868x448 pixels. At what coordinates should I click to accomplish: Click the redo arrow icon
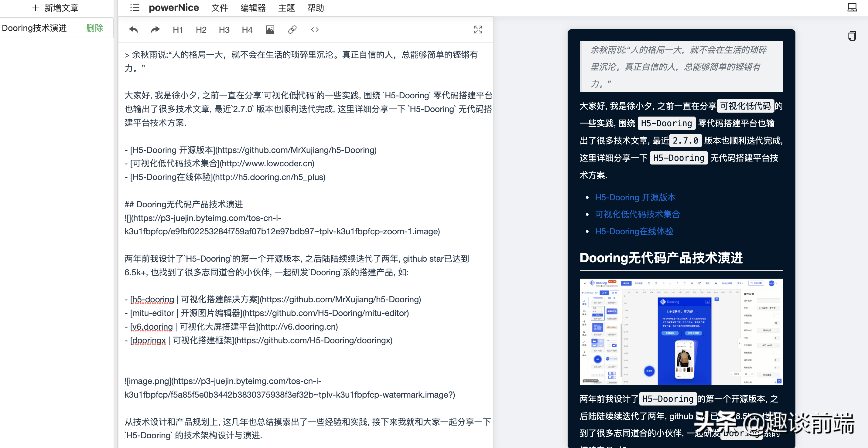[x=155, y=30]
